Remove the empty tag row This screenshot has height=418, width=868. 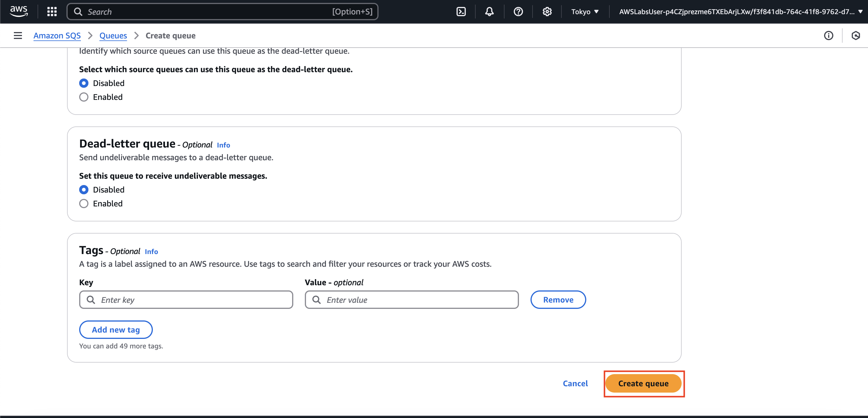coord(558,300)
